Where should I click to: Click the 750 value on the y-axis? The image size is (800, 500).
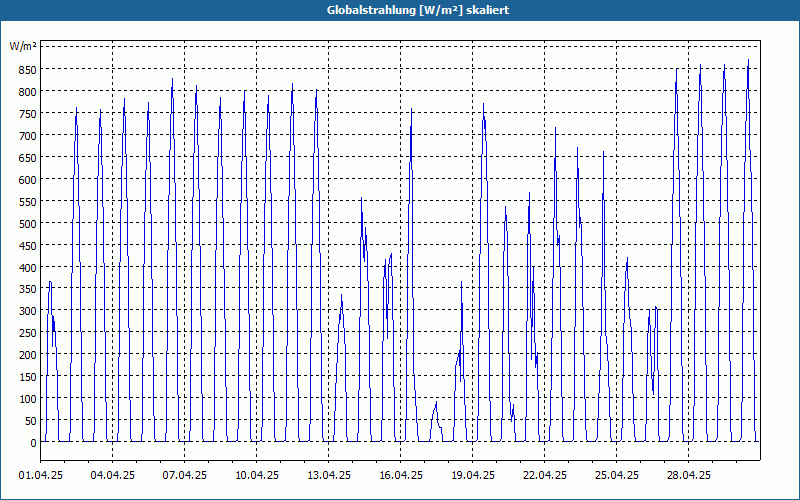[28, 114]
